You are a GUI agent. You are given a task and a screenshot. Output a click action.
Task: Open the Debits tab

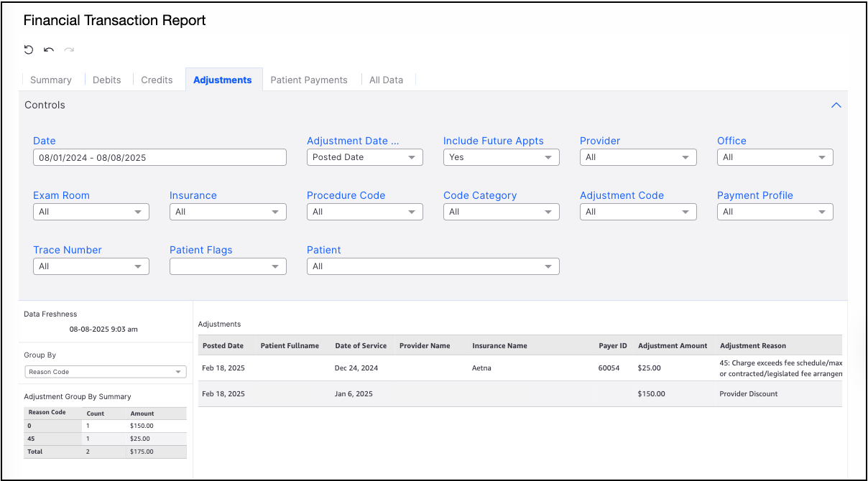click(x=106, y=80)
